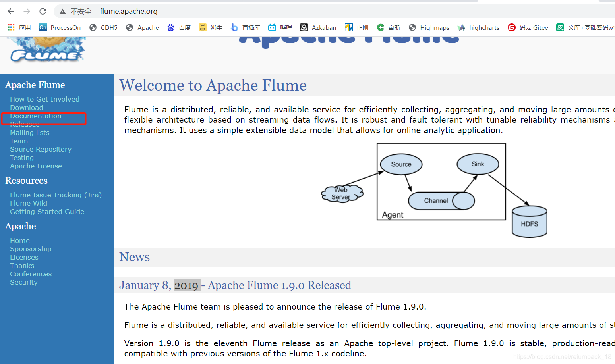Open the 码云 Gitee bookmark
Screen dimensions: 615x364
(528, 27)
